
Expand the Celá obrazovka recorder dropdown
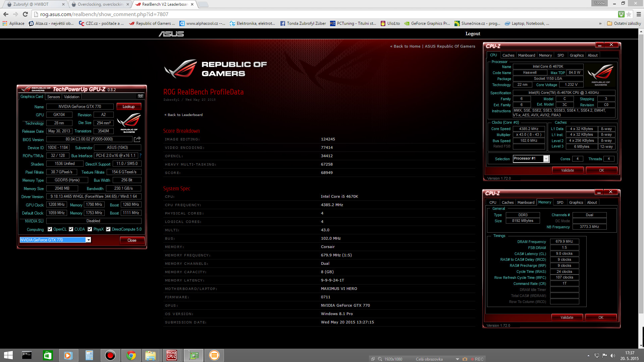point(457,359)
